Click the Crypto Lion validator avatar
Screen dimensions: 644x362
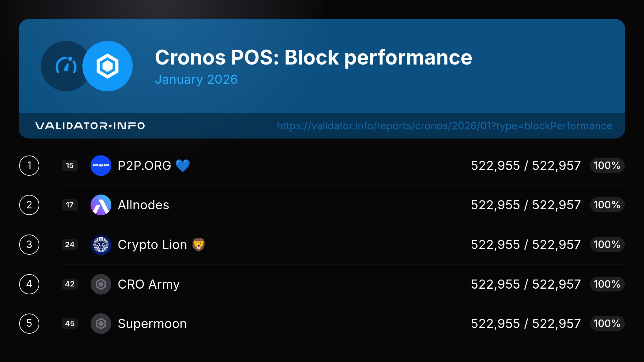click(101, 245)
